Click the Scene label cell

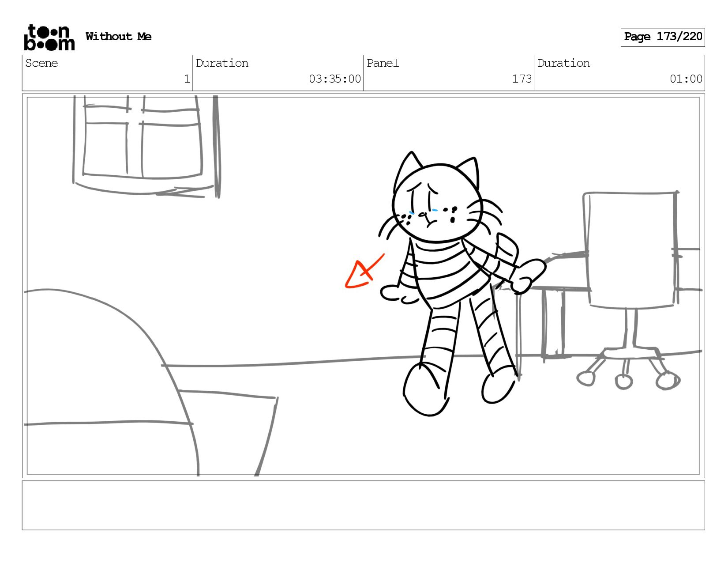coord(107,73)
